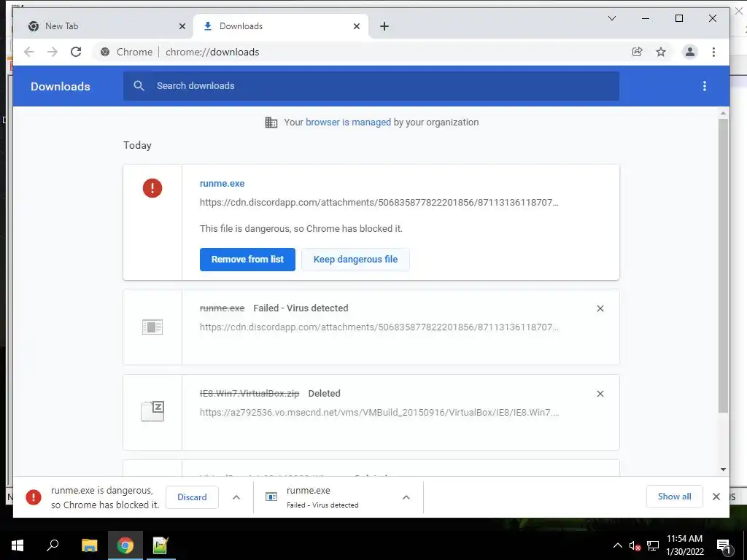Viewport: 747px width, 560px height.
Task: Click the runme.exe file icon in download shelf
Action: click(x=271, y=497)
